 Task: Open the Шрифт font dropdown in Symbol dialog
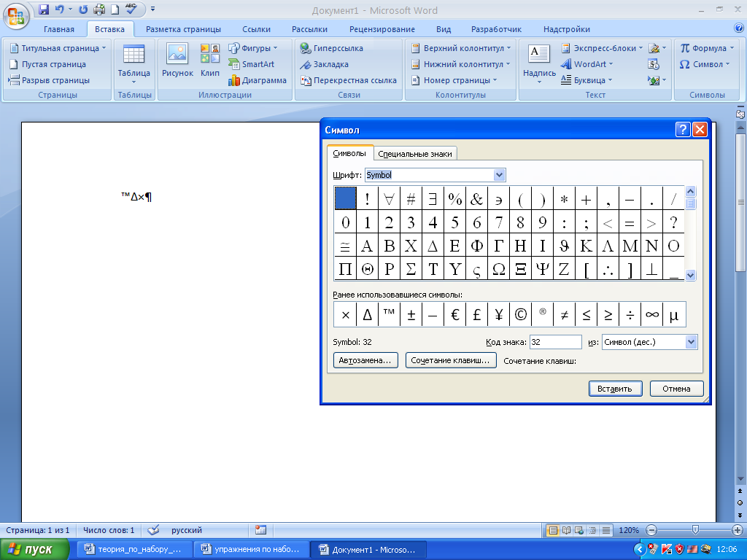[499, 175]
